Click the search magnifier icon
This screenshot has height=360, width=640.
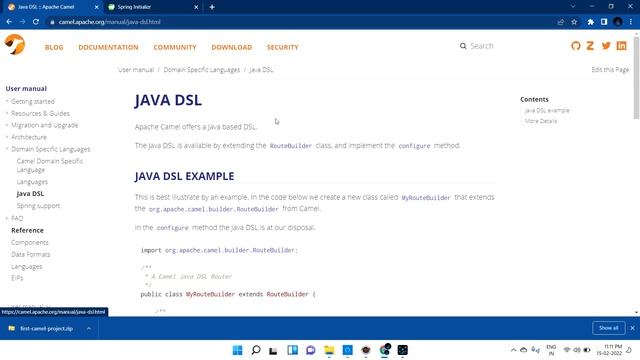(463, 46)
